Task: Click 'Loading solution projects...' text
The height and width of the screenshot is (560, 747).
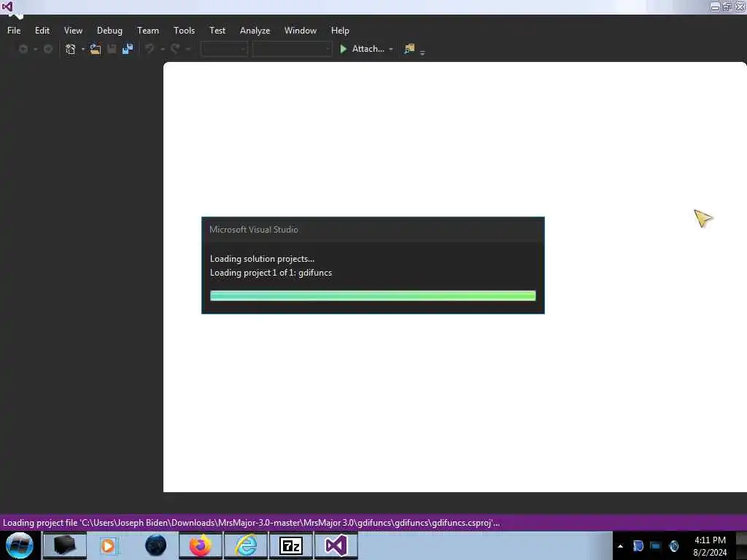Action: [262, 259]
